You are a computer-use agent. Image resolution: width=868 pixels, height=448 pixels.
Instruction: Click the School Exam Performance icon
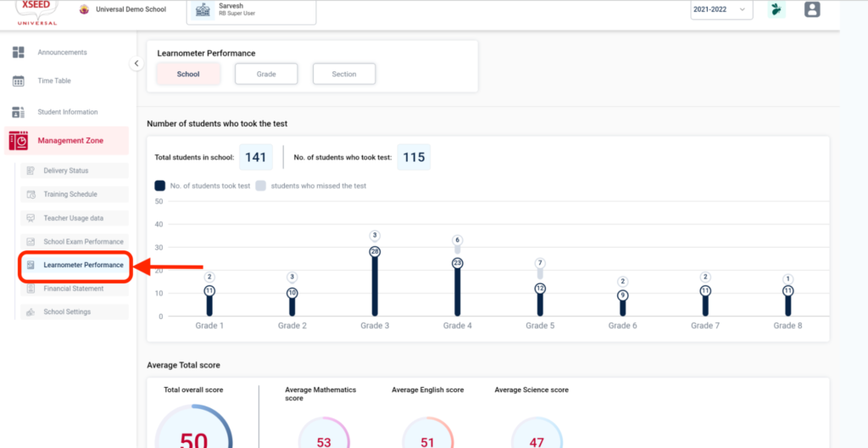[x=31, y=242]
